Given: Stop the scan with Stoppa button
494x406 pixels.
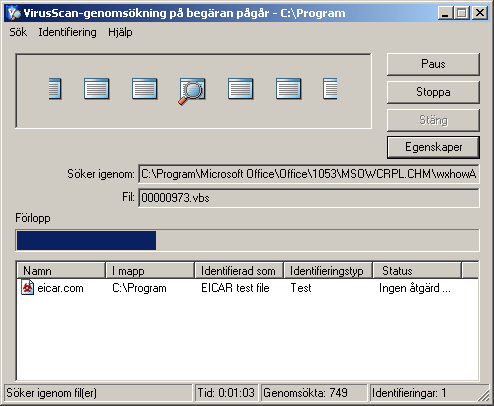Looking at the screenshot, I should [433, 92].
